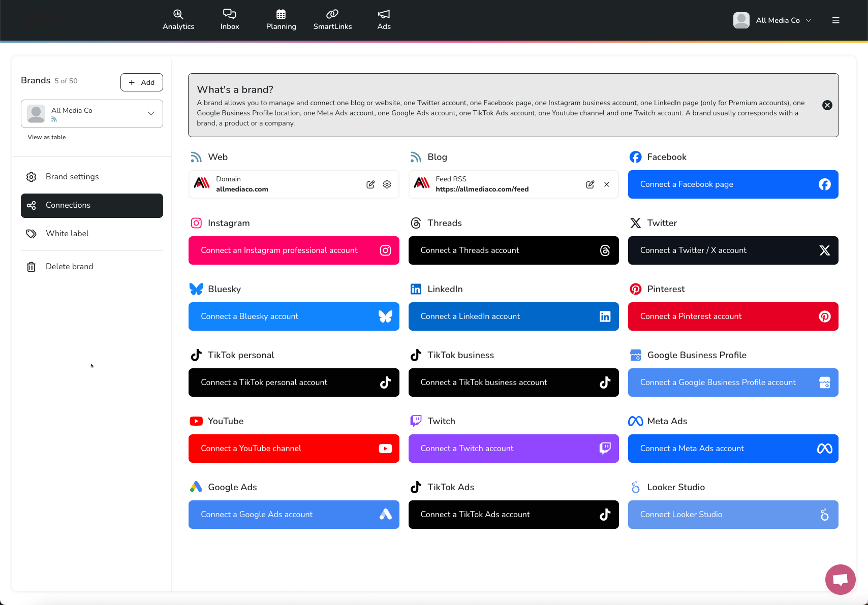Dismiss the What's a brand info box
This screenshot has width=868, height=605.
click(x=827, y=105)
